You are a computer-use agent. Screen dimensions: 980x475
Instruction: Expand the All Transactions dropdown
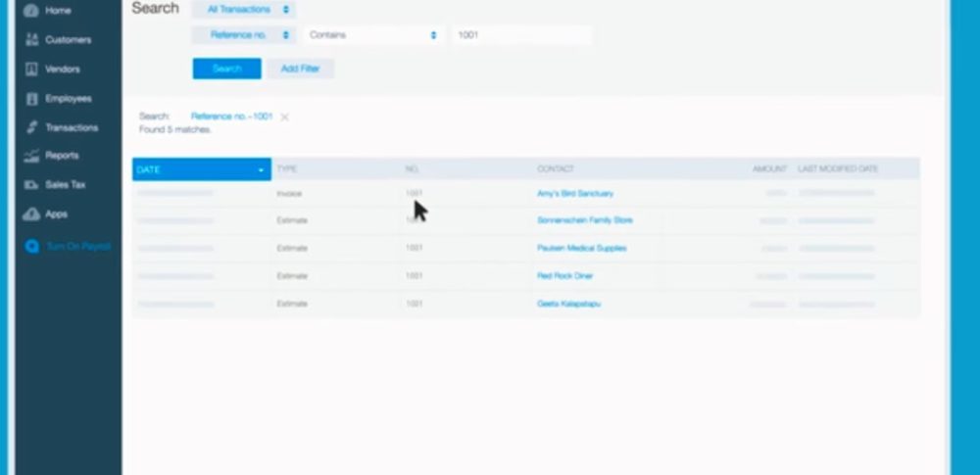[x=244, y=10]
